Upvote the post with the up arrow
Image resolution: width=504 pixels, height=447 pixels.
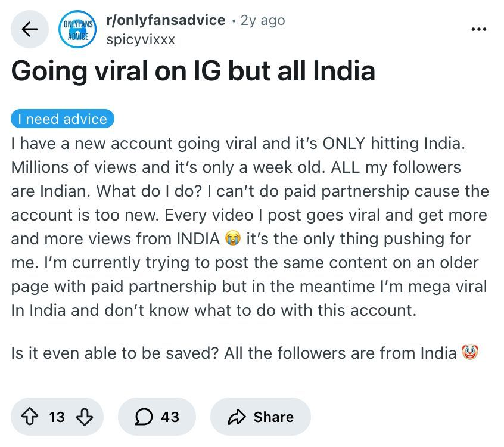[x=30, y=417]
